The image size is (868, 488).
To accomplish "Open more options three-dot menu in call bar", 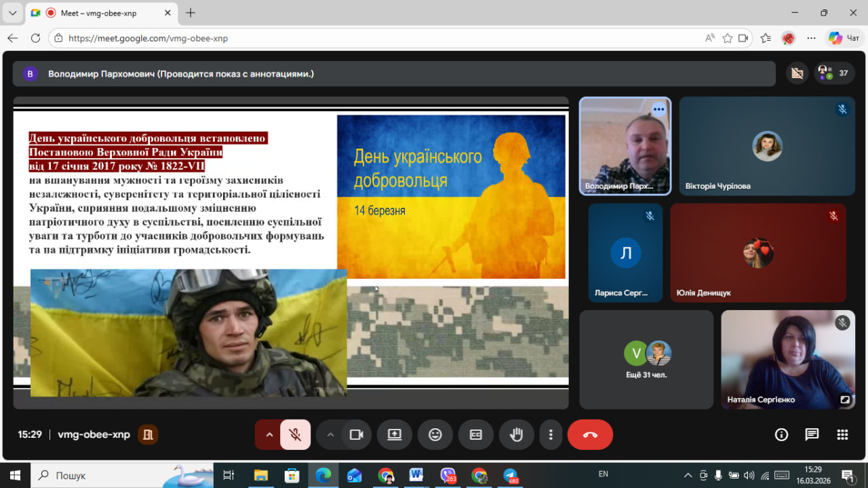I will (551, 435).
